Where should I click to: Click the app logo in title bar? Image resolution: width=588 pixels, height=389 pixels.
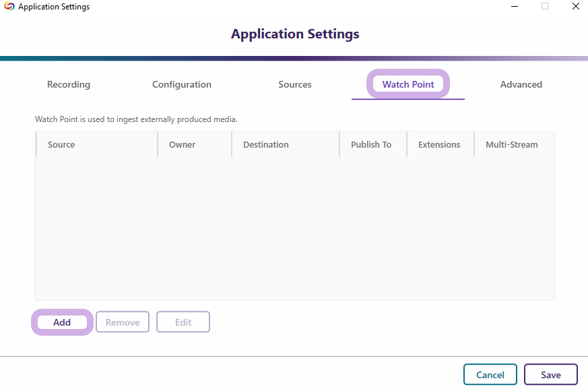9,7
